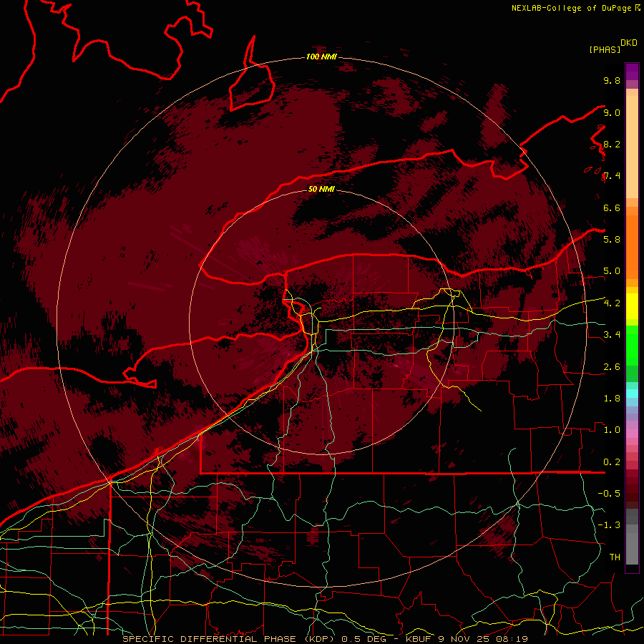This screenshot has width=644, height=644.
Task: Select the 6.6 legend value
Action: pyautogui.click(x=612, y=208)
